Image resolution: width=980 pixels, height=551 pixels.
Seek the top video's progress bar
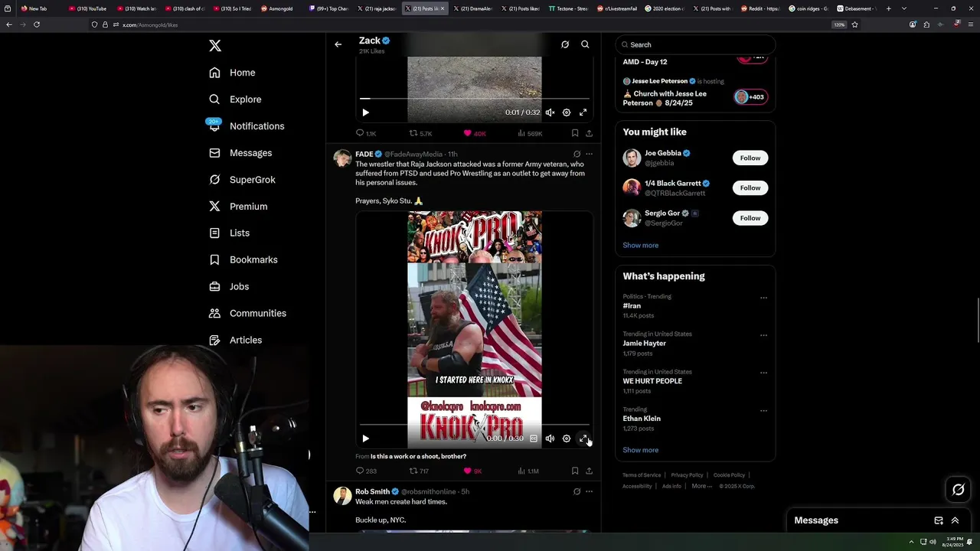[x=474, y=99]
